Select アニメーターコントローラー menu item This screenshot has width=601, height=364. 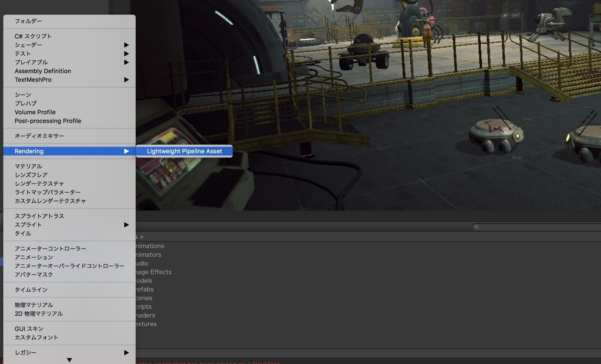69,249
